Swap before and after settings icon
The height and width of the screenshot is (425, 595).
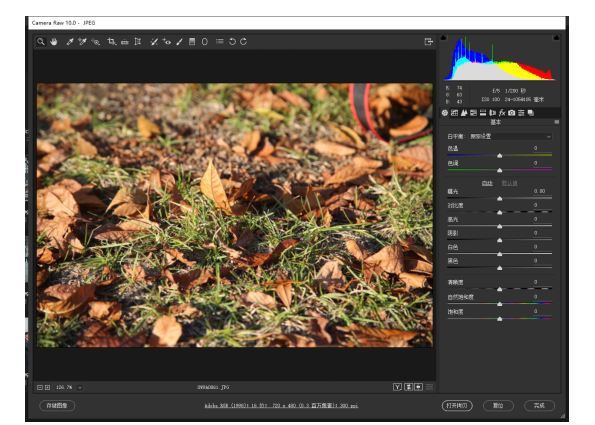409,387
